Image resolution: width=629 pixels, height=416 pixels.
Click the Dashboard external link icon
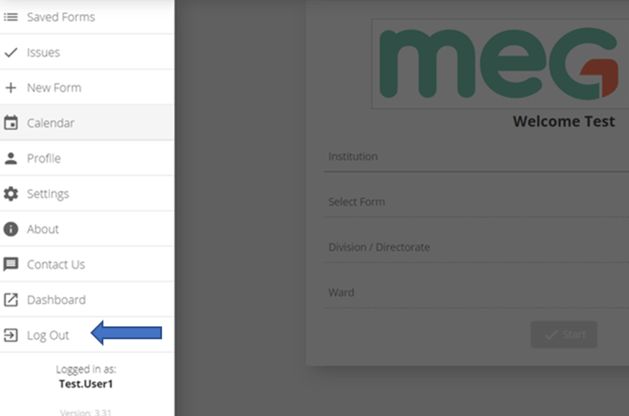(11, 300)
